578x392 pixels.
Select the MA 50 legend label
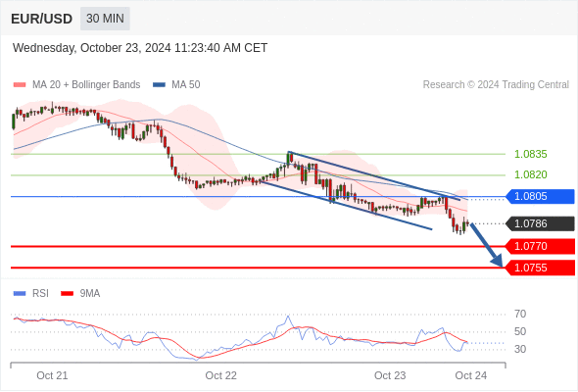pyautogui.click(x=186, y=85)
